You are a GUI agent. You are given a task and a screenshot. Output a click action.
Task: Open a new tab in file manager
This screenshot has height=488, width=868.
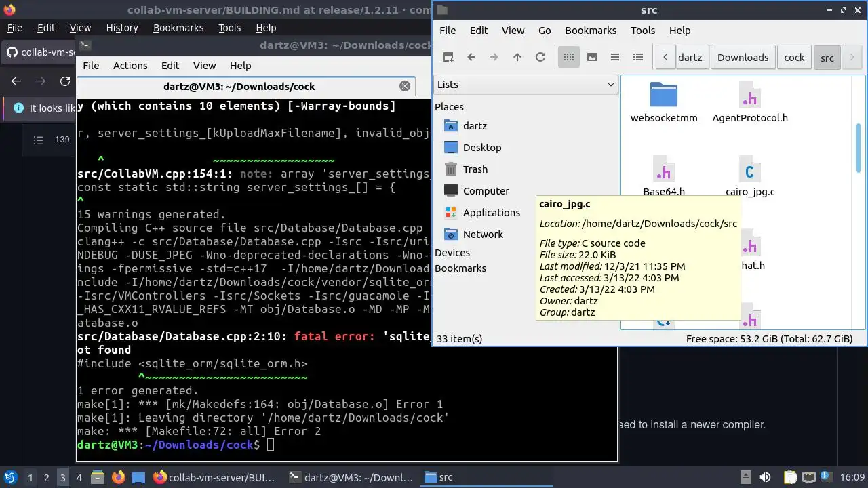(x=448, y=57)
